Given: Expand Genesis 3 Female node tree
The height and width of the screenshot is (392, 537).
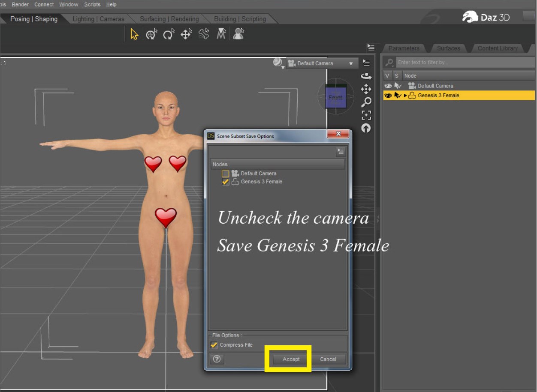Looking at the screenshot, I should click(x=405, y=96).
